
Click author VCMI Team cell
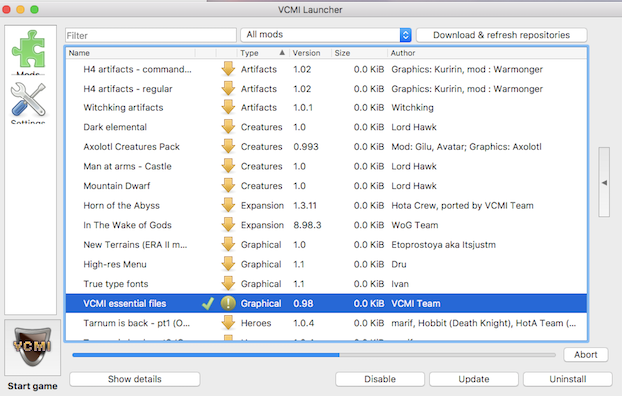pyautogui.click(x=416, y=304)
